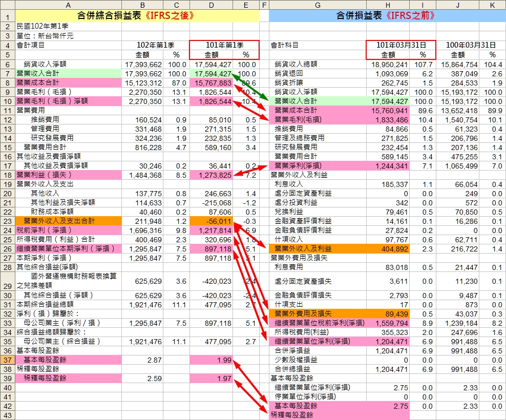Click cell 銷貨退回 in column G
506x420 pixels.
[318, 74]
